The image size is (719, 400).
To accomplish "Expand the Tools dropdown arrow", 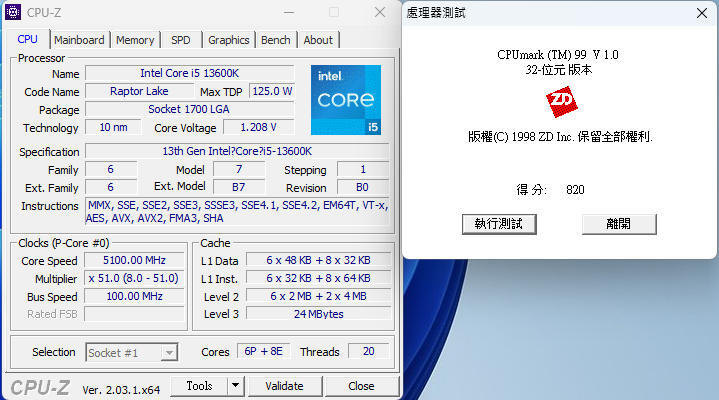I will (235, 386).
